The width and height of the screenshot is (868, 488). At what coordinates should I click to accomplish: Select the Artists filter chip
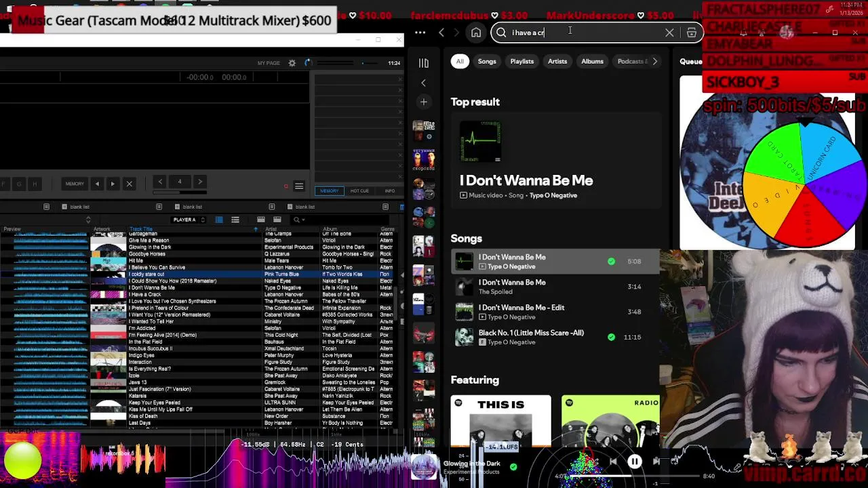coord(557,61)
